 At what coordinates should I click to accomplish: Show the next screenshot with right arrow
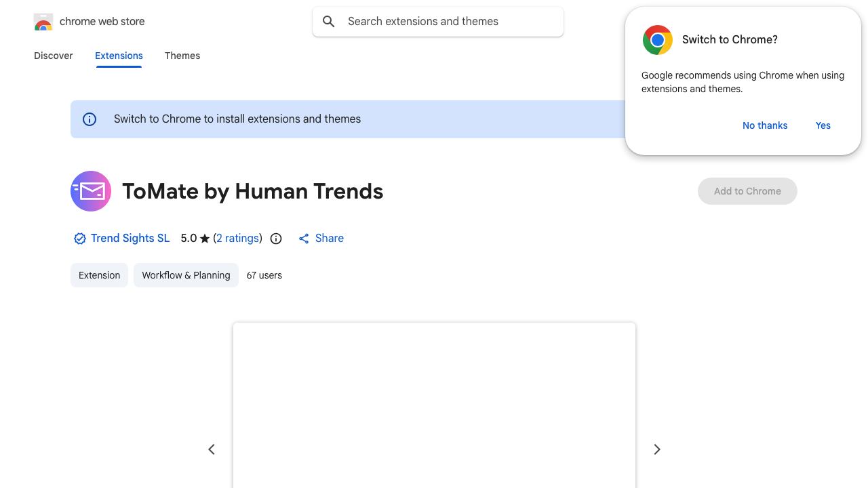(x=656, y=449)
